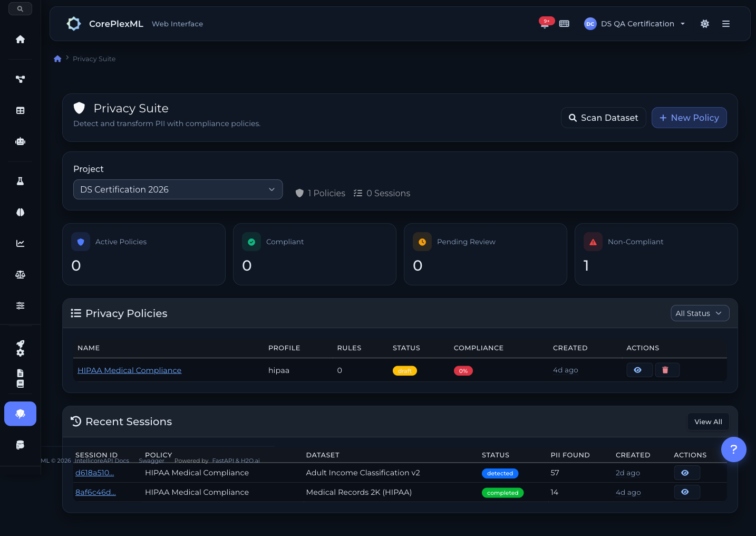Expand the All Status filter dropdown

[x=700, y=313]
